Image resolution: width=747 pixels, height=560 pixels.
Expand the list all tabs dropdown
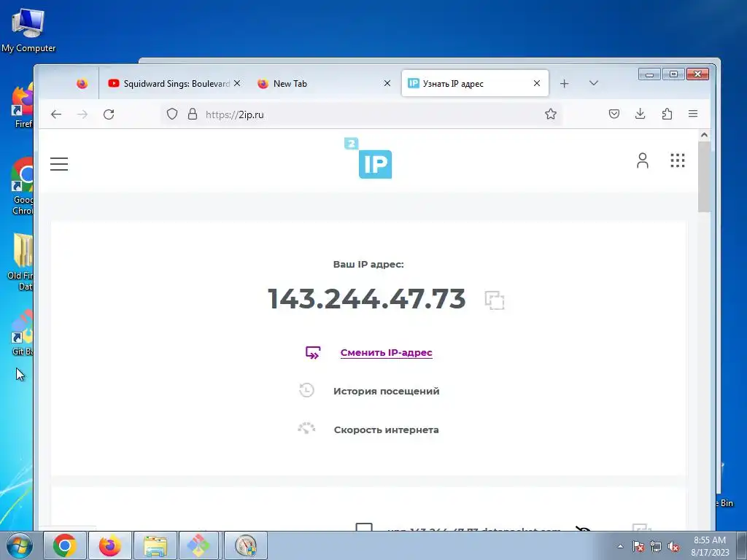(594, 83)
